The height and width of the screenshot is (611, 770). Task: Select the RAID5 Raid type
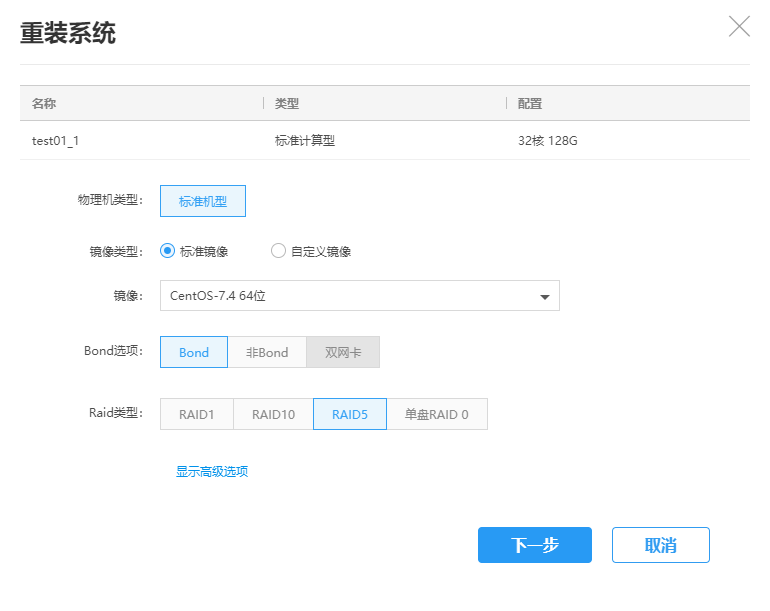[350, 414]
